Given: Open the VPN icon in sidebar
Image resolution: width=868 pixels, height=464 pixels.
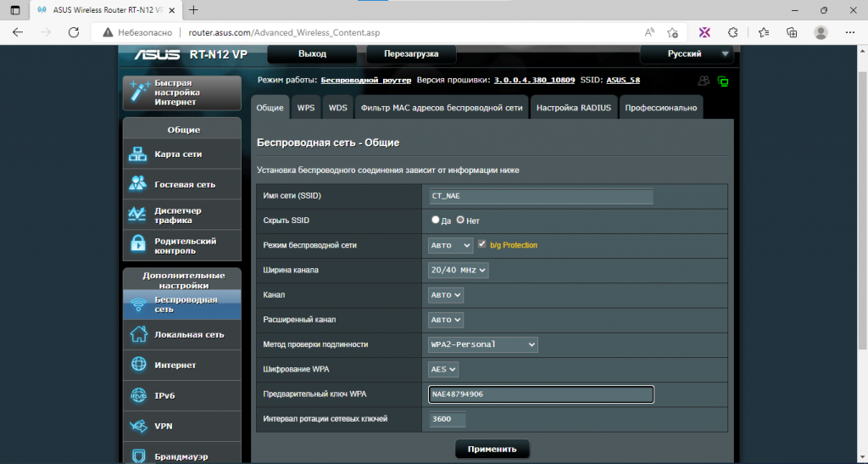Looking at the screenshot, I should [x=138, y=426].
